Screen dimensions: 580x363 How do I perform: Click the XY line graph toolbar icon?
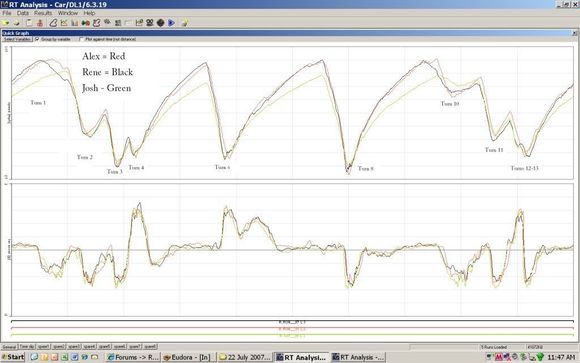click(x=64, y=23)
